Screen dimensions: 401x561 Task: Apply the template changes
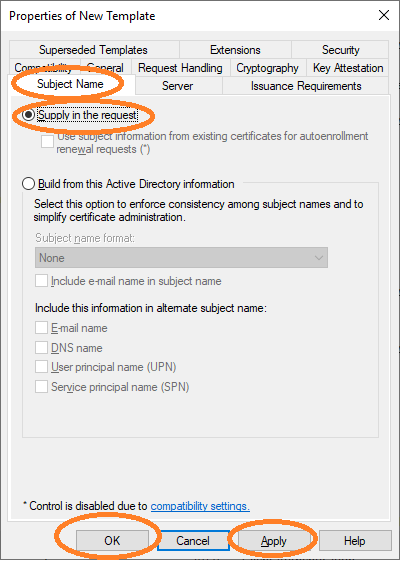coord(274,541)
